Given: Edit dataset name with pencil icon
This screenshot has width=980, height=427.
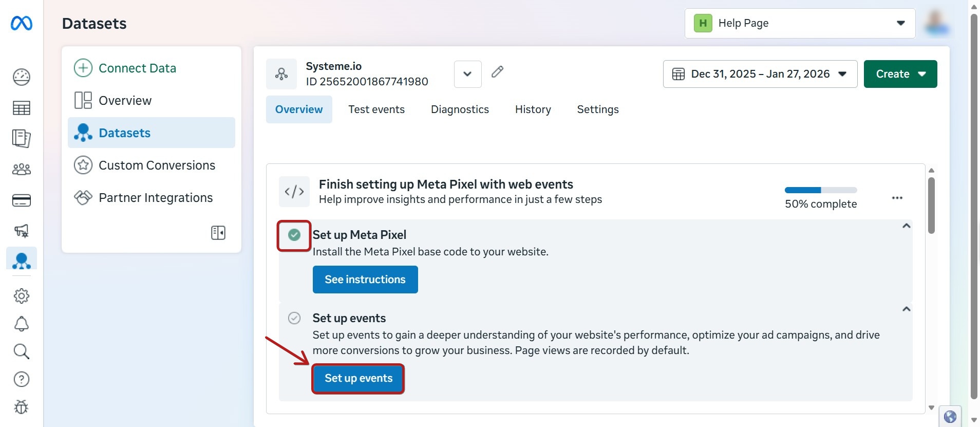Looking at the screenshot, I should coord(497,72).
